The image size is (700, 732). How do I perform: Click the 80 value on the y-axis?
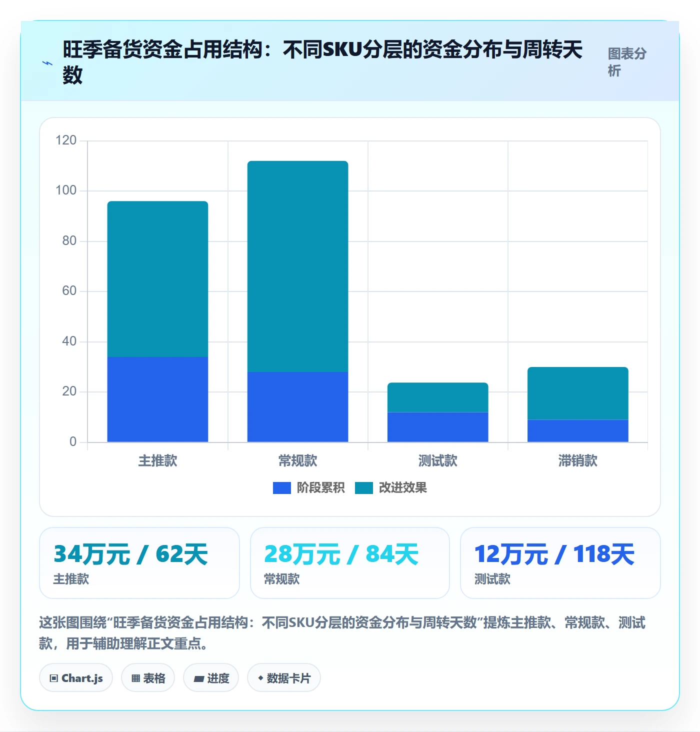coord(69,240)
